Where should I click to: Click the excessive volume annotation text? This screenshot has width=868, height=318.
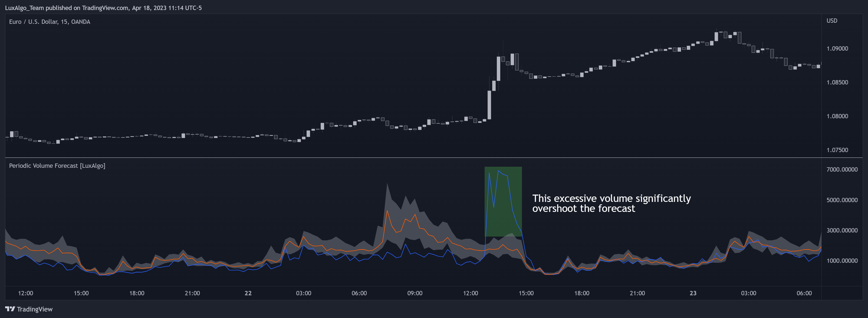[611, 204]
